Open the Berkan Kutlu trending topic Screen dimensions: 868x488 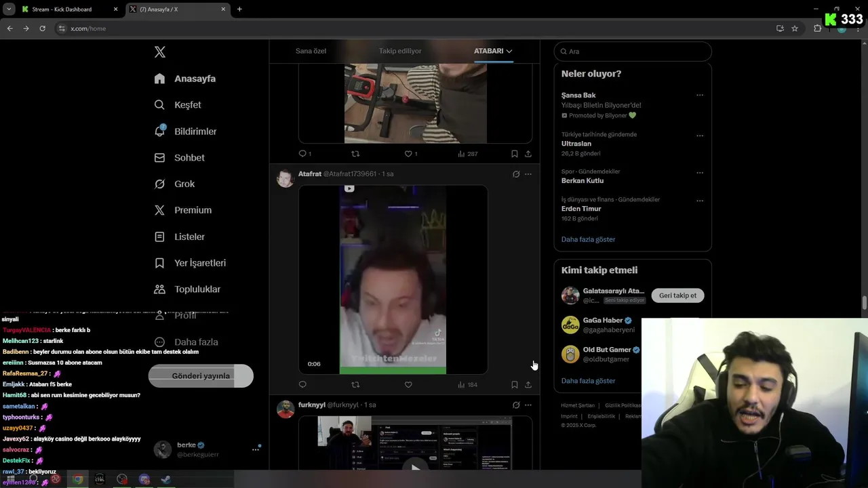pyautogui.click(x=583, y=181)
